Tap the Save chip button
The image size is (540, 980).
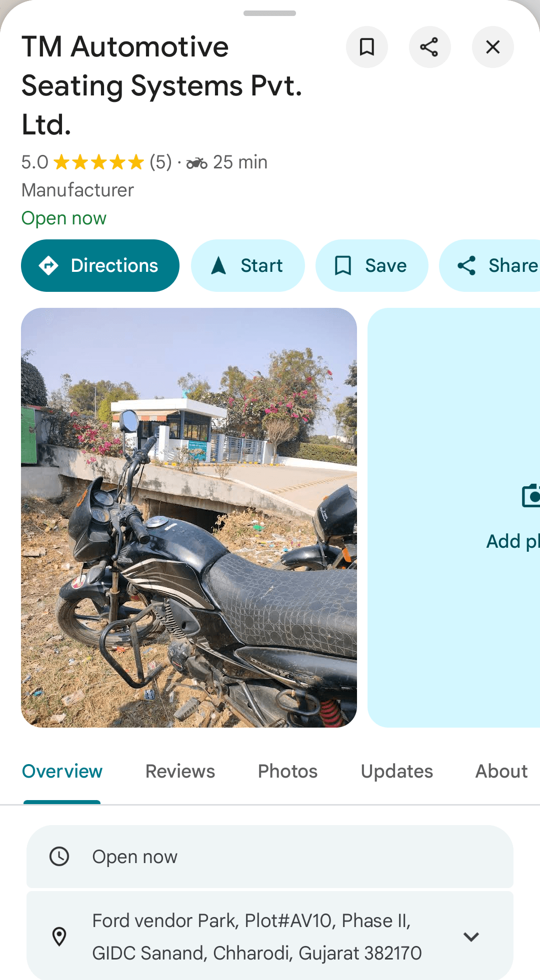click(371, 265)
